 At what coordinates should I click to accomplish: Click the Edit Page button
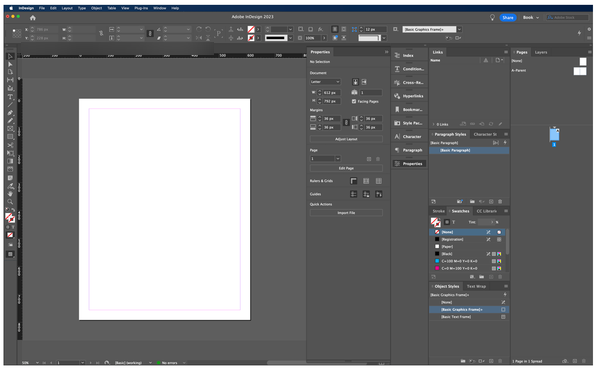tap(346, 168)
